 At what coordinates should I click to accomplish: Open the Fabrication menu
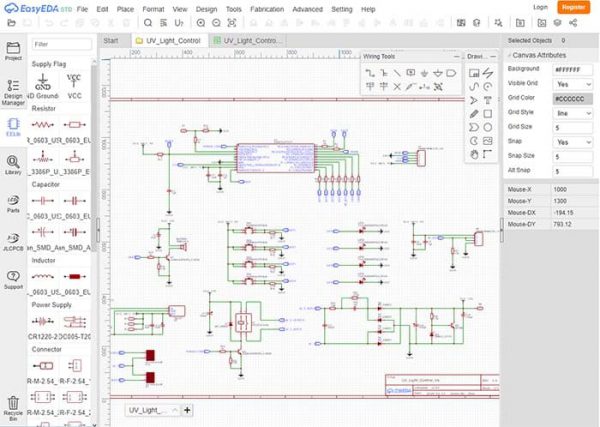(x=268, y=8)
